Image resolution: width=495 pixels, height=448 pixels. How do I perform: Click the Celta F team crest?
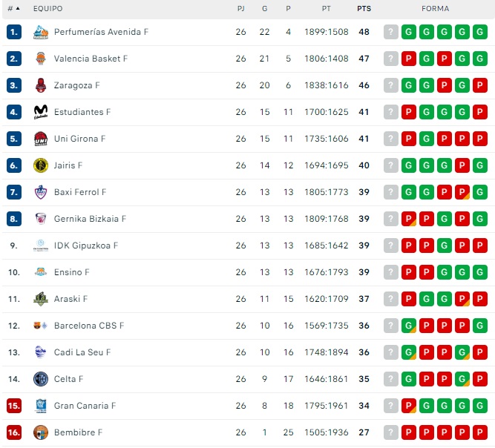(x=41, y=379)
